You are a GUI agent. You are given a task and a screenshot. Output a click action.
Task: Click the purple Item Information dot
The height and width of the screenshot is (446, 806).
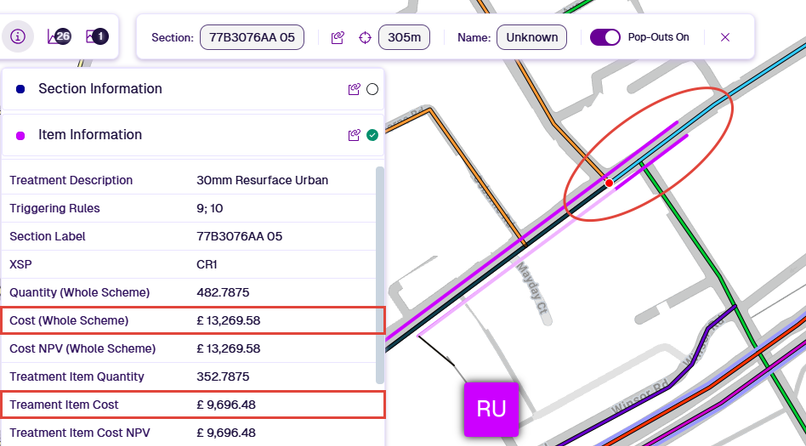pos(21,136)
